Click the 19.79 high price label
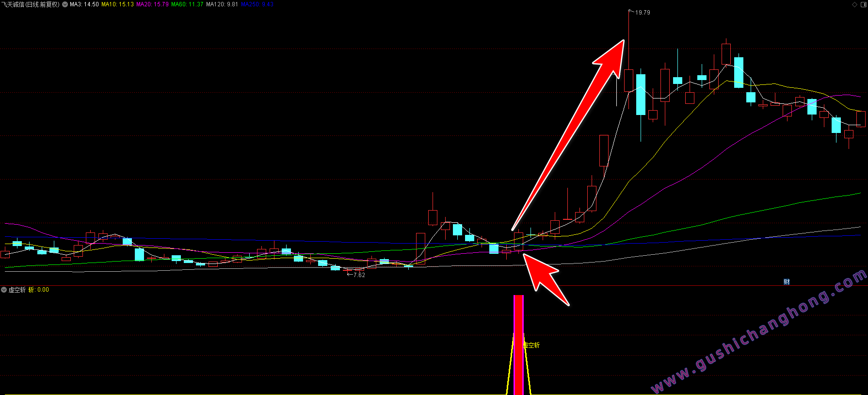868x395 pixels. point(643,13)
